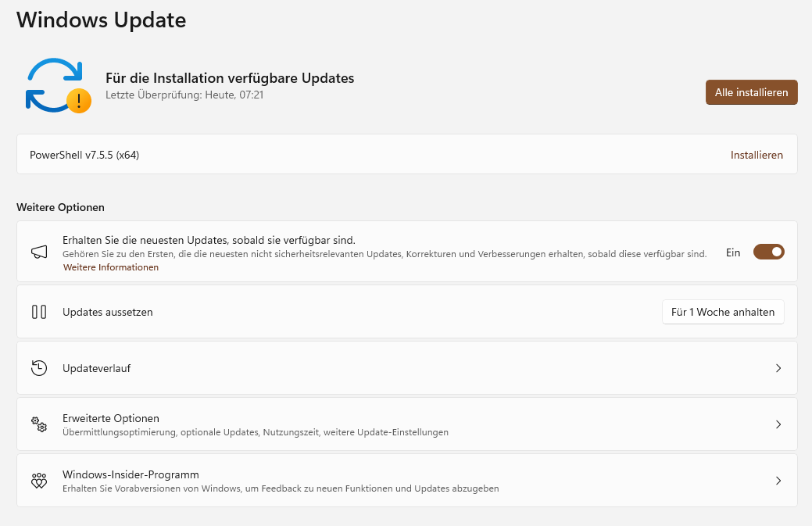
Task: Open the Windows-Insider-Programm entry
Action: [131, 474]
